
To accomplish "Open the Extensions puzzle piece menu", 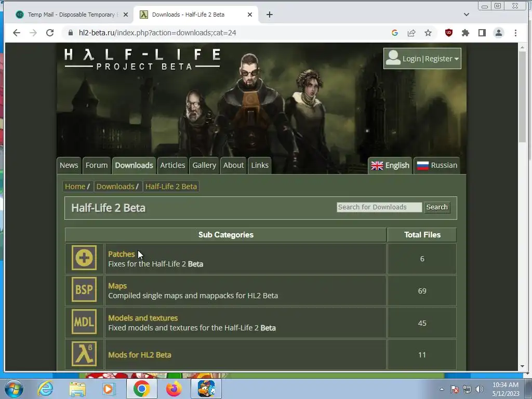I will pyautogui.click(x=465, y=33).
